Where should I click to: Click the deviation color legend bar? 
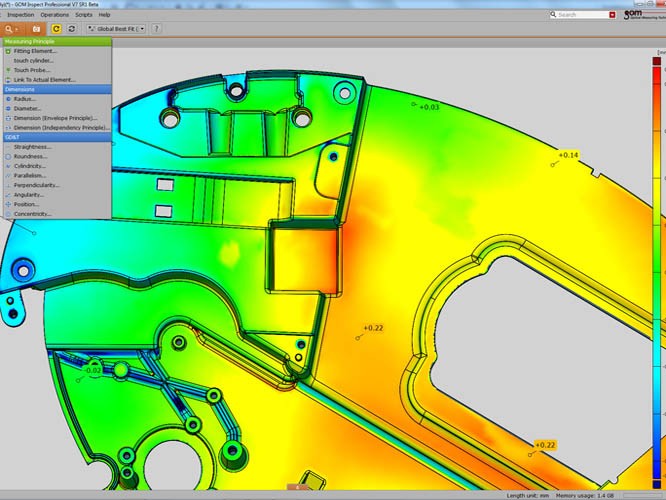657,272
